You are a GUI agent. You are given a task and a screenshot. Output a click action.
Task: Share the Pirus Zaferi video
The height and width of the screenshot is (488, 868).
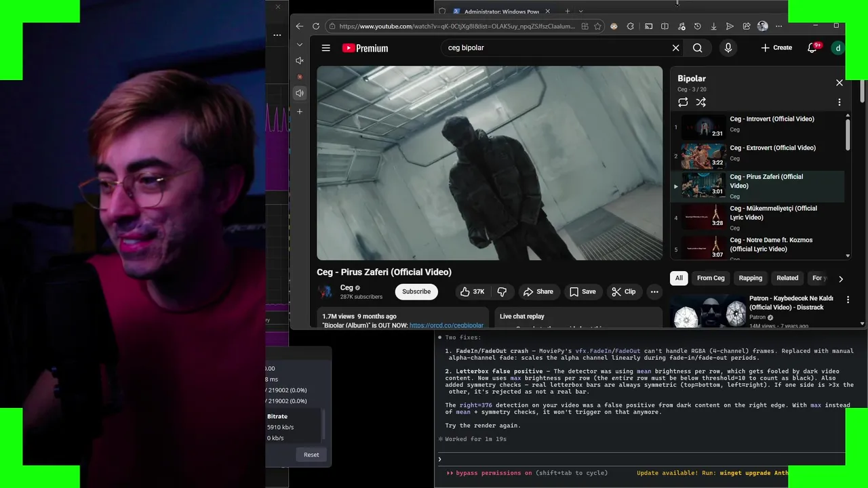[538, 291]
